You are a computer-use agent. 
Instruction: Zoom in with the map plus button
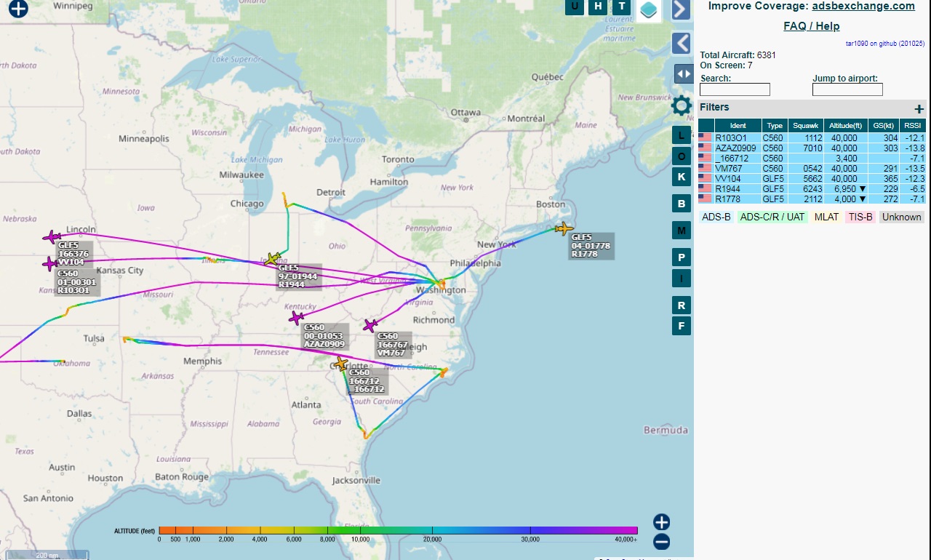coord(661,522)
